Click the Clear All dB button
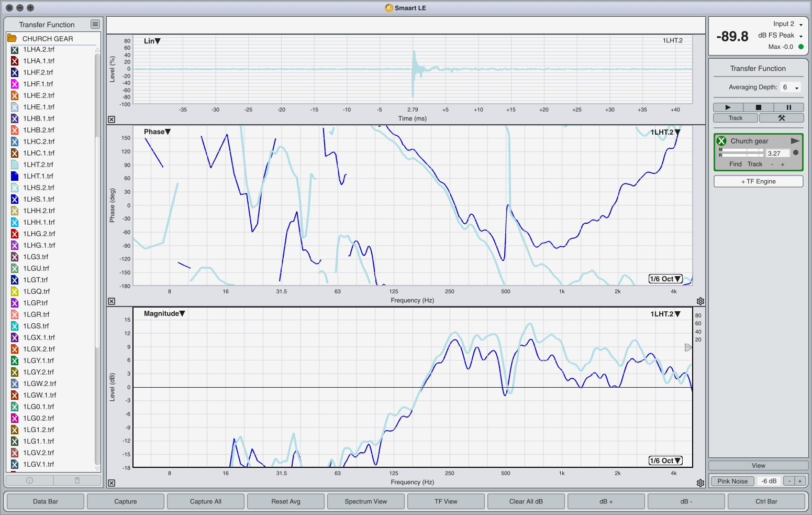Image resolution: width=812 pixels, height=515 pixels. click(x=526, y=501)
